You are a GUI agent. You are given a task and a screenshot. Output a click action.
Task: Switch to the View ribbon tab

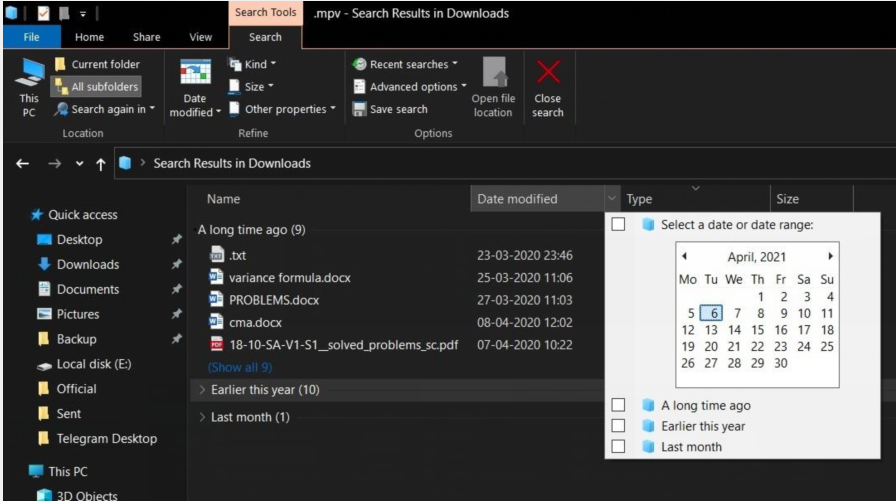point(201,37)
